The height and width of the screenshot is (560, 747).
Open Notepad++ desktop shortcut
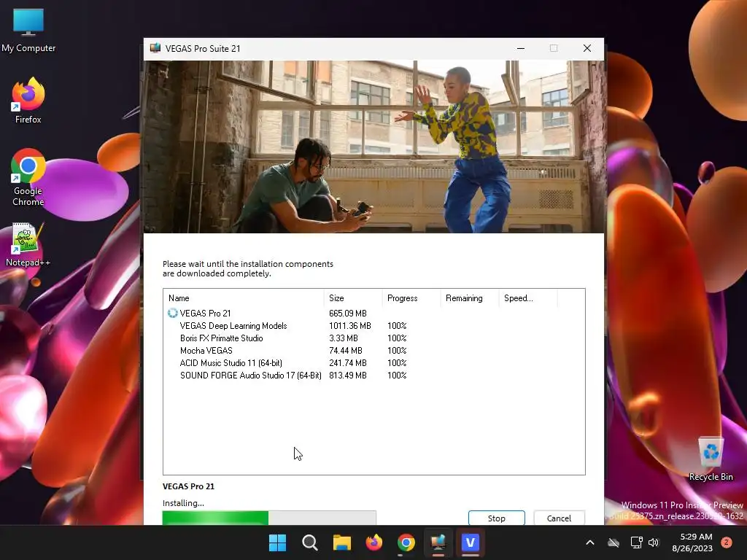pyautogui.click(x=28, y=245)
